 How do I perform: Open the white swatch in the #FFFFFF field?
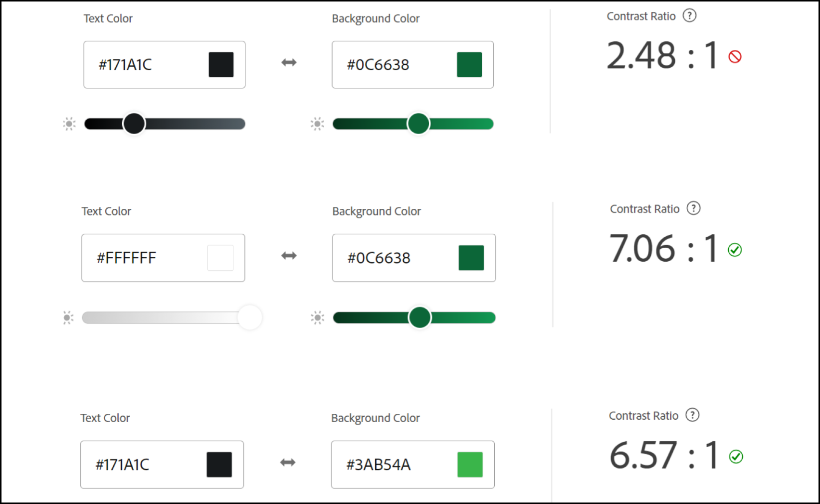220,258
